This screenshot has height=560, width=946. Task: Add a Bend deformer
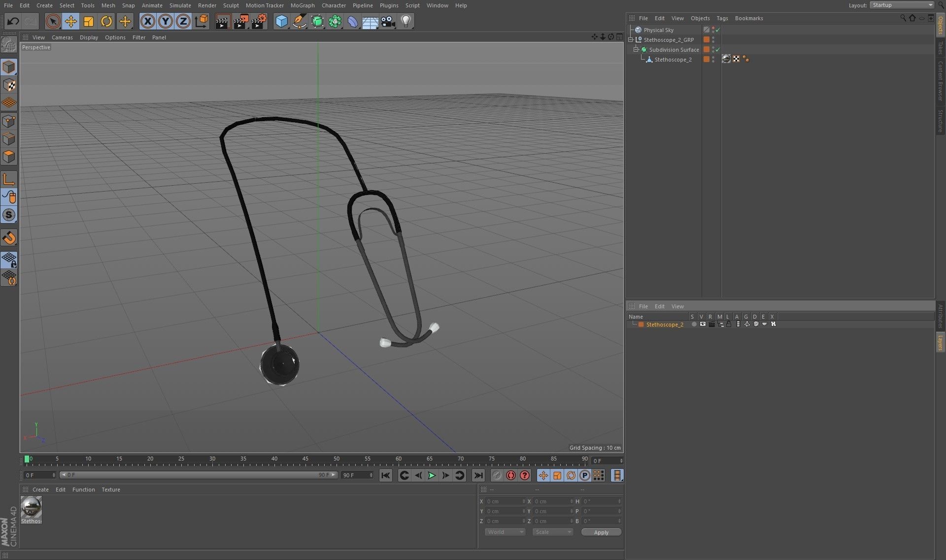coord(353,21)
